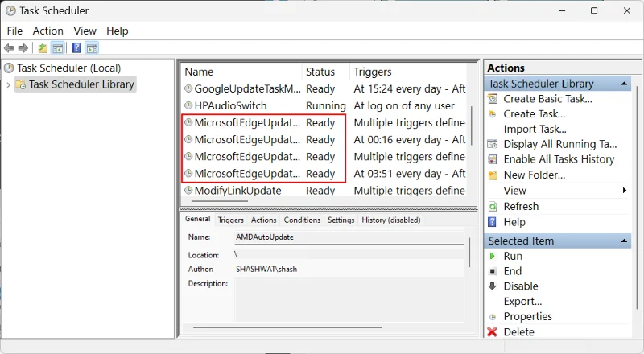Click the End stop icon
The height and width of the screenshot is (354, 644).
[493, 271]
